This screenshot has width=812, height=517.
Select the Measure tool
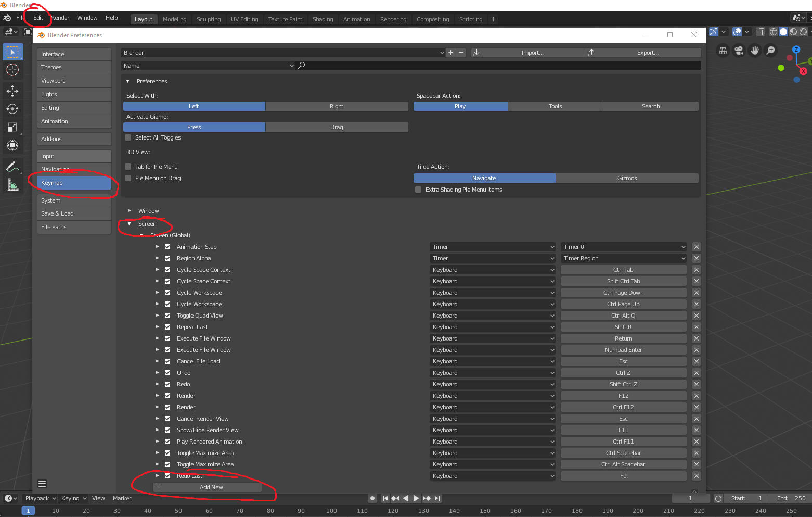(12, 183)
